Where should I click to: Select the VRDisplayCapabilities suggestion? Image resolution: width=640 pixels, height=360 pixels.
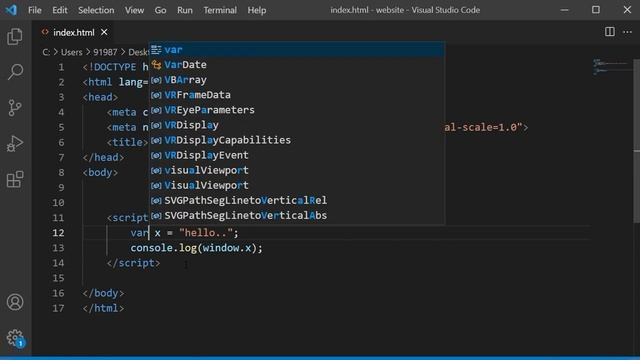(297, 140)
